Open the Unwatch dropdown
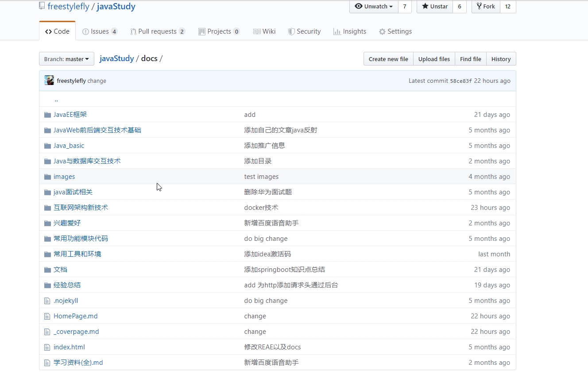588x383 pixels. [374, 7]
